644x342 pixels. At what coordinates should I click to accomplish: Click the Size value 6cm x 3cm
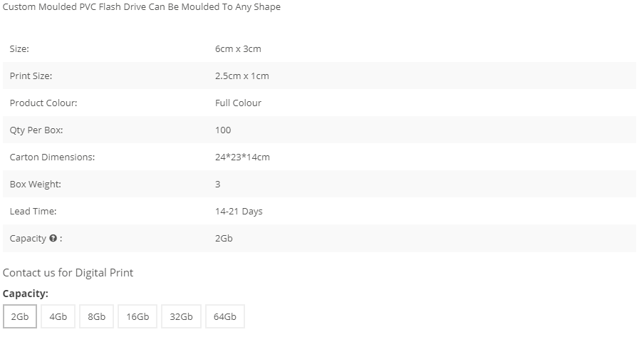(238, 49)
